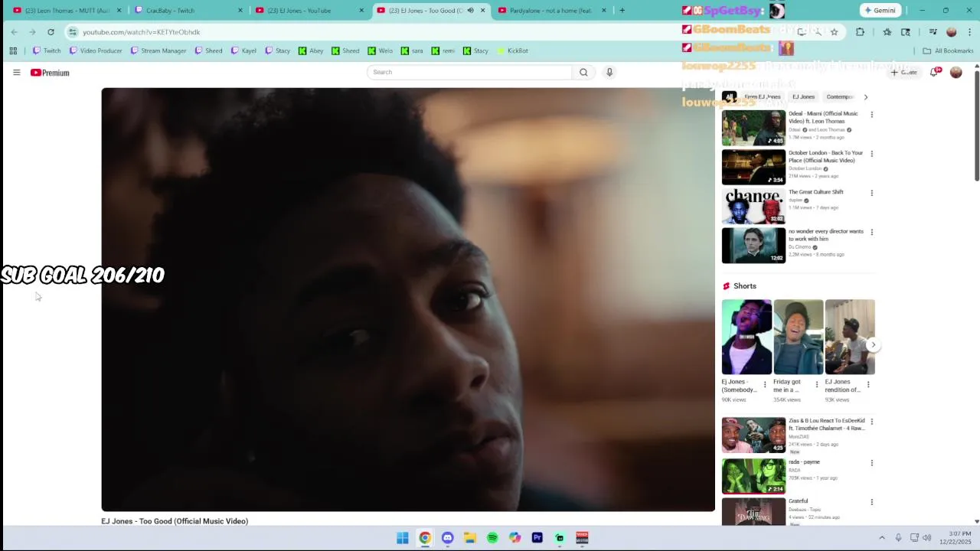Image resolution: width=980 pixels, height=551 pixels.
Task: Open Twitch bookmark
Action: (47, 51)
